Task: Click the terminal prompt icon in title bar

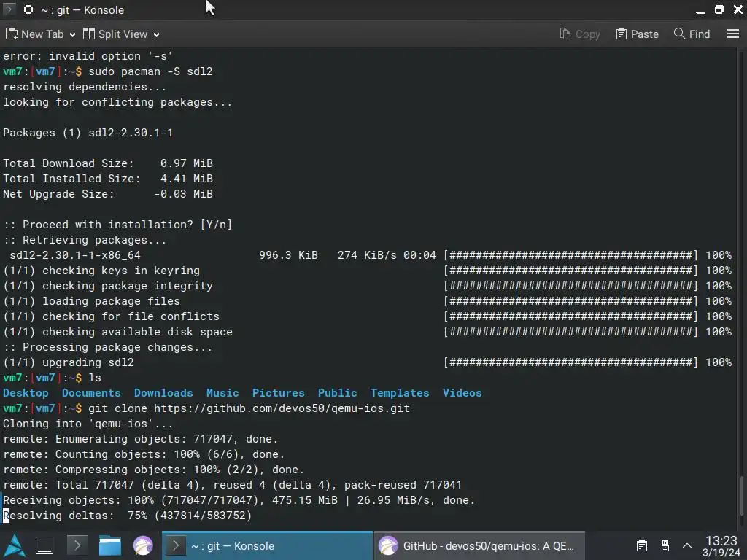Action: tap(9, 9)
